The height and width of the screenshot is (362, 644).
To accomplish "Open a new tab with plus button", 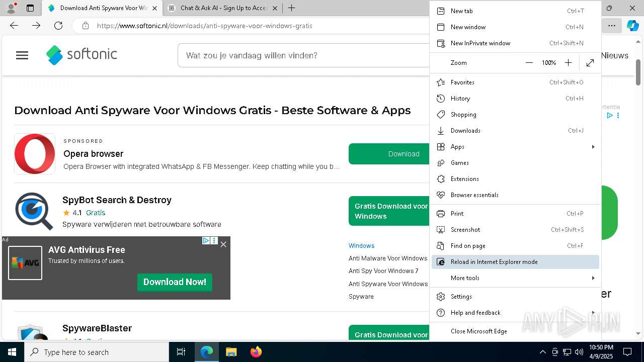I will (x=291, y=8).
